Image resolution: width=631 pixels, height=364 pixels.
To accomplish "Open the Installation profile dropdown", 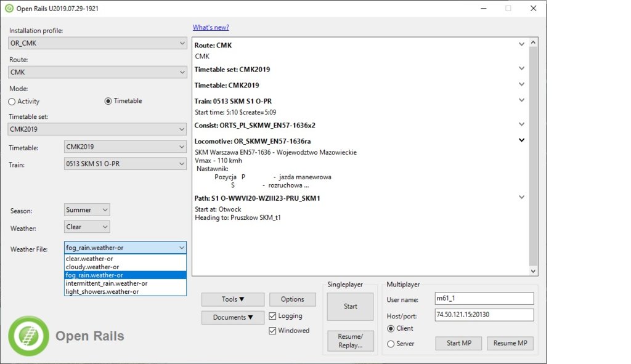I will 97,43.
